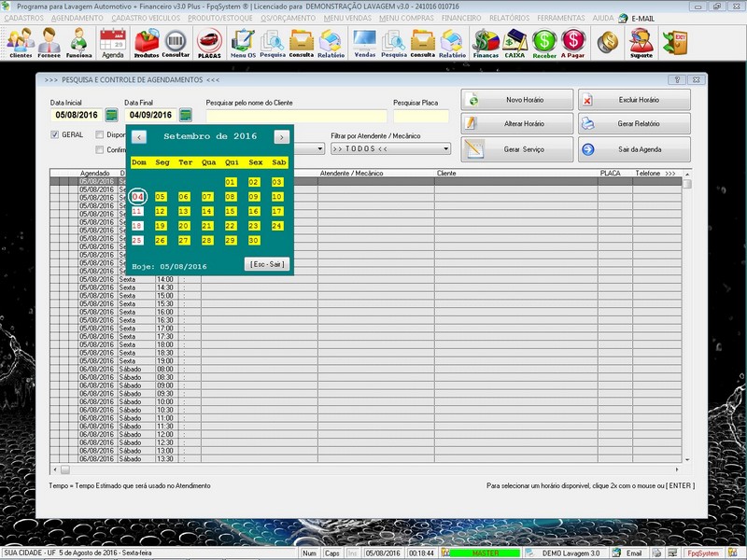This screenshot has height=560, width=747.
Task: Click the OS Pesquisa icon next to Menu OS
Action: point(273,43)
